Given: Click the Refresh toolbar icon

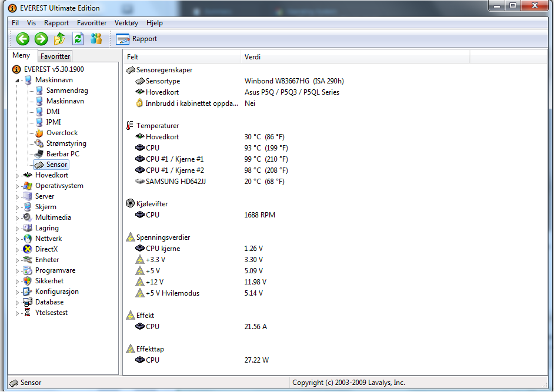Looking at the screenshot, I should pyautogui.click(x=78, y=39).
